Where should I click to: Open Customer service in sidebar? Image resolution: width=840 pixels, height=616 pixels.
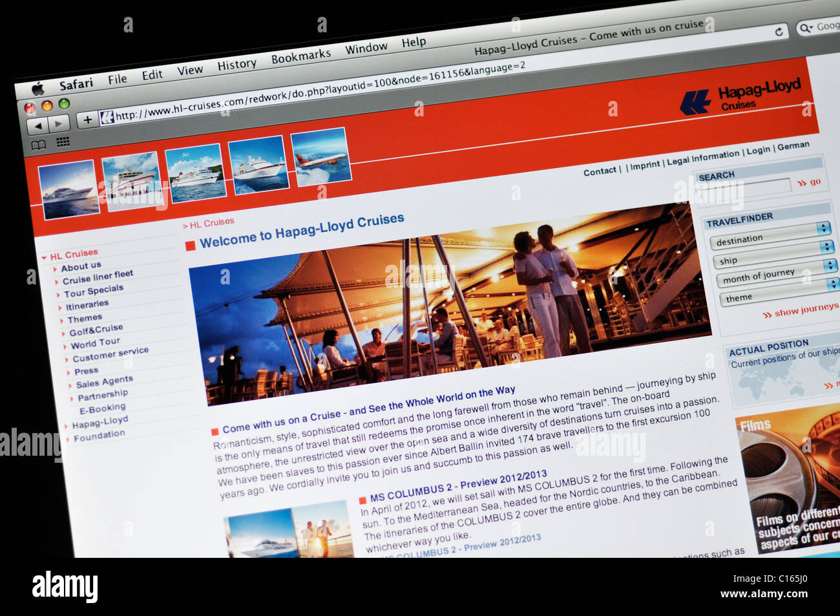click(110, 354)
